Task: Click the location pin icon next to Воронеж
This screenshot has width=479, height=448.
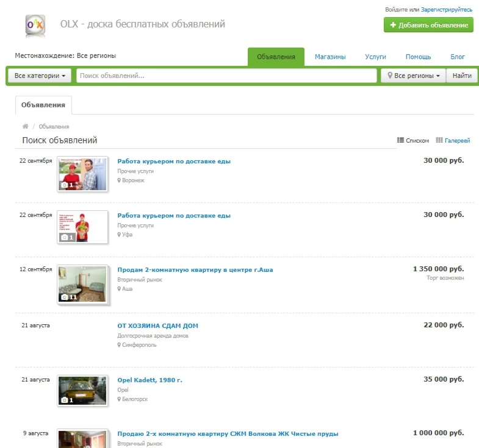Action: [x=119, y=180]
